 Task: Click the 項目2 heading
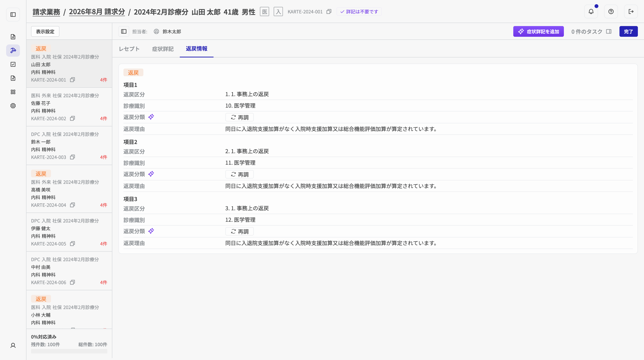130,142
